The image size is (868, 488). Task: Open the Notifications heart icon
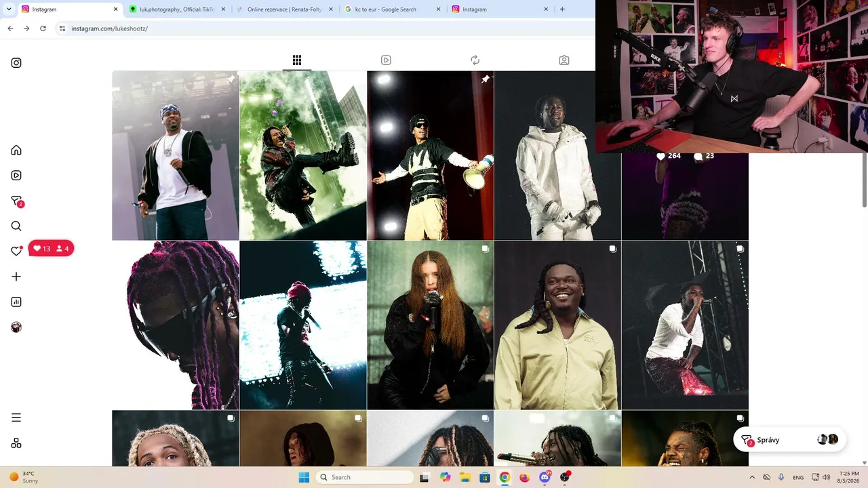pos(16,251)
